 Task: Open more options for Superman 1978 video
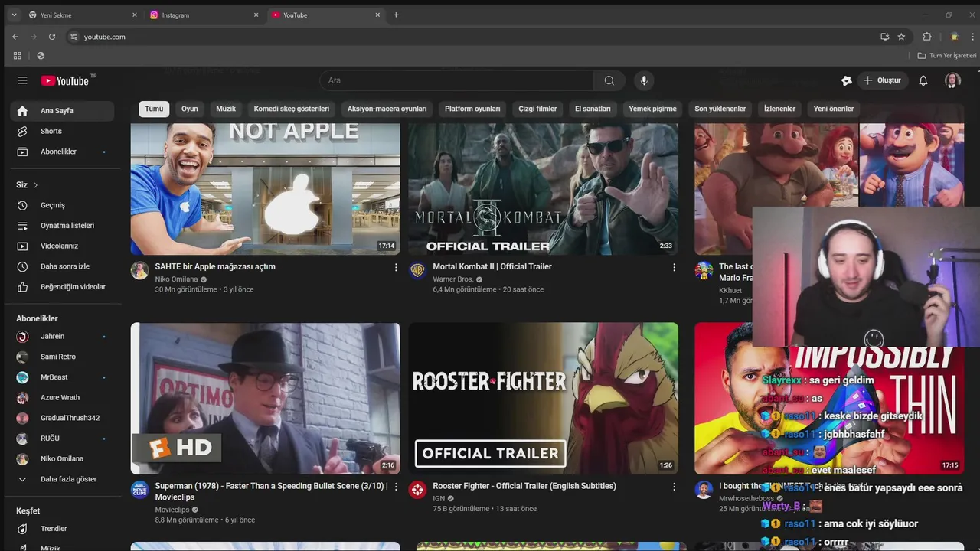(x=396, y=487)
